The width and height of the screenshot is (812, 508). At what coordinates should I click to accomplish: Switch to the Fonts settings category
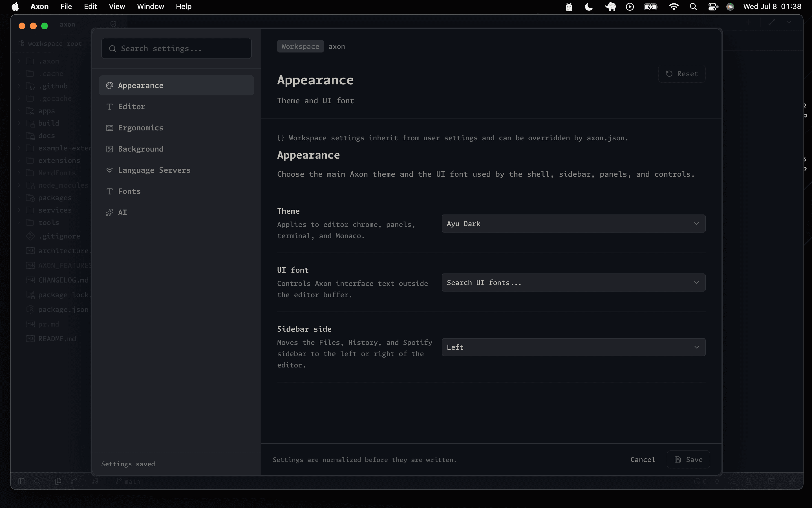176,191
